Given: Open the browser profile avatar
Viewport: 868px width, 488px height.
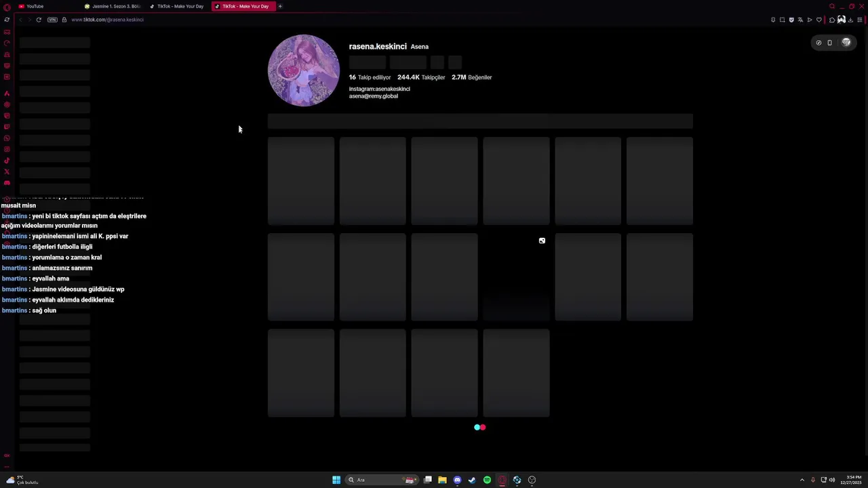Looking at the screenshot, I should coord(842,20).
